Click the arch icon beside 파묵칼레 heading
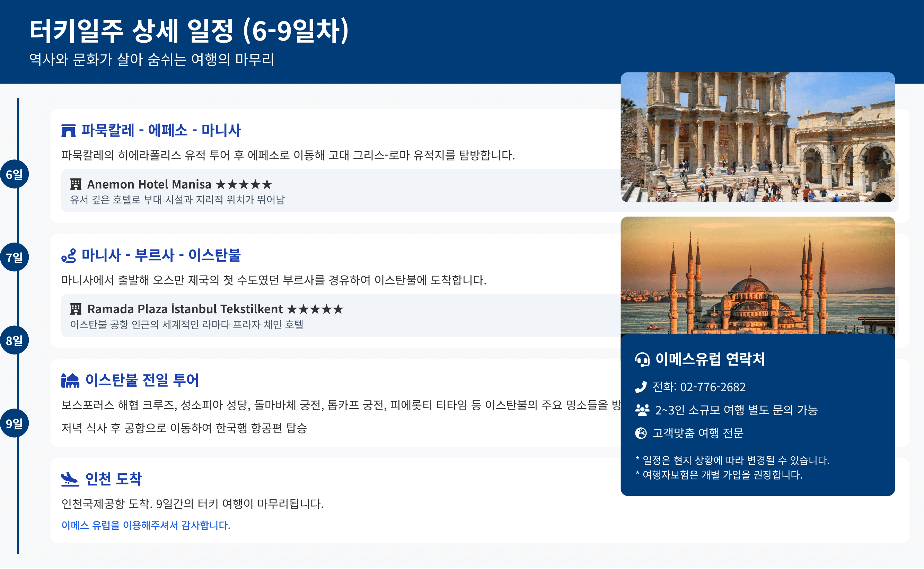This screenshot has height=569, width=924. [x=69, y=131]
